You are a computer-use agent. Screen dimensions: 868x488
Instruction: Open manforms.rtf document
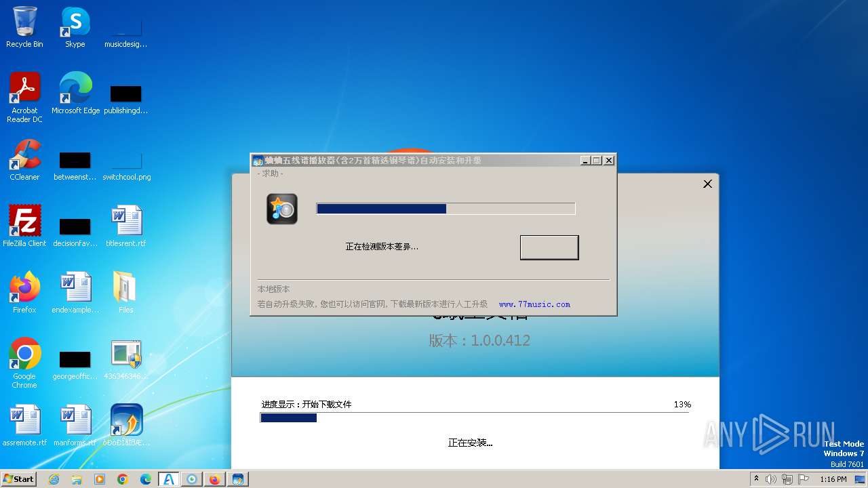[x=75, y=426]
